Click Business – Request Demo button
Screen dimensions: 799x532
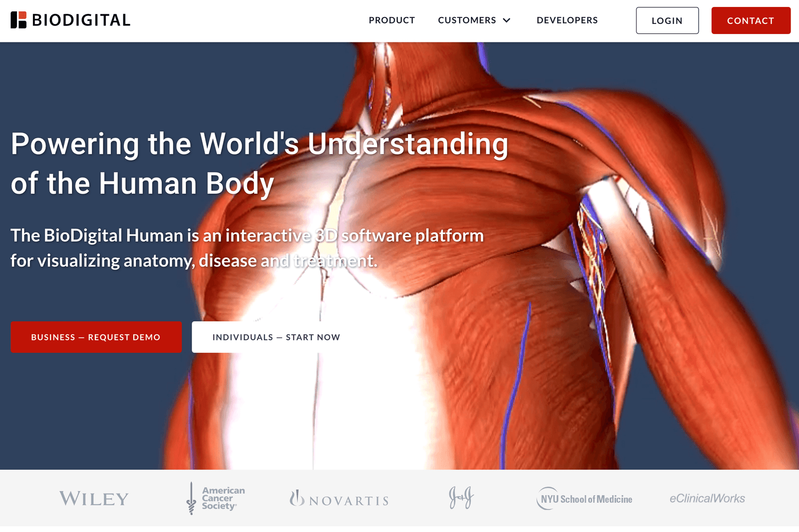pyautogui.click(x=96, y=337)
